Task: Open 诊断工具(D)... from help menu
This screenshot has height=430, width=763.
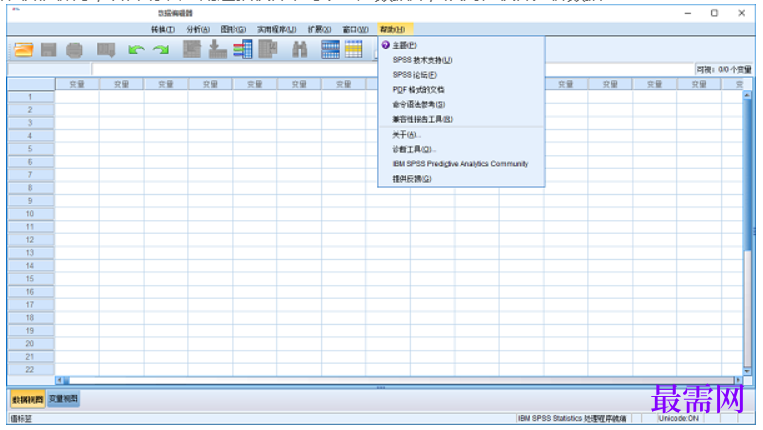Action: click(x=461, y=149)
